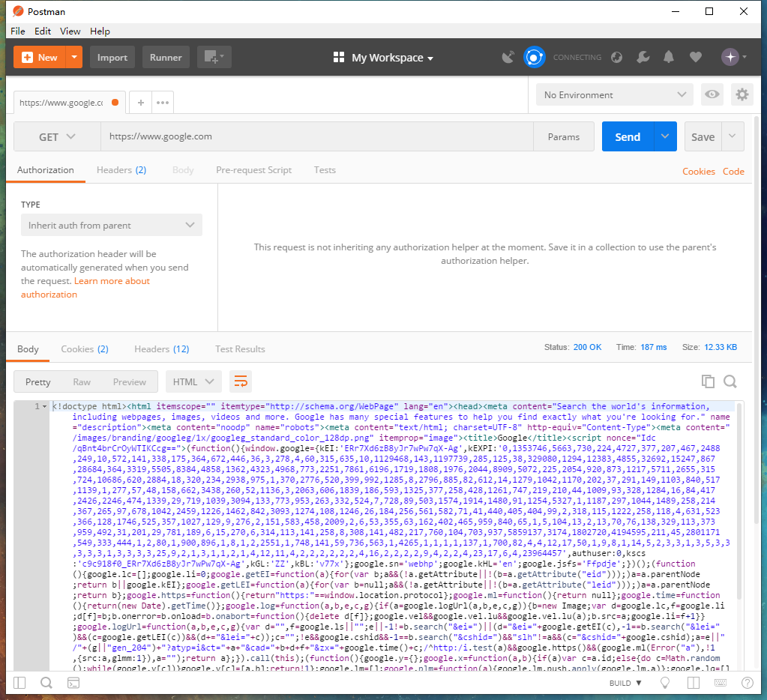
Task: Open the Save options arrow
Action: [733, 137]
